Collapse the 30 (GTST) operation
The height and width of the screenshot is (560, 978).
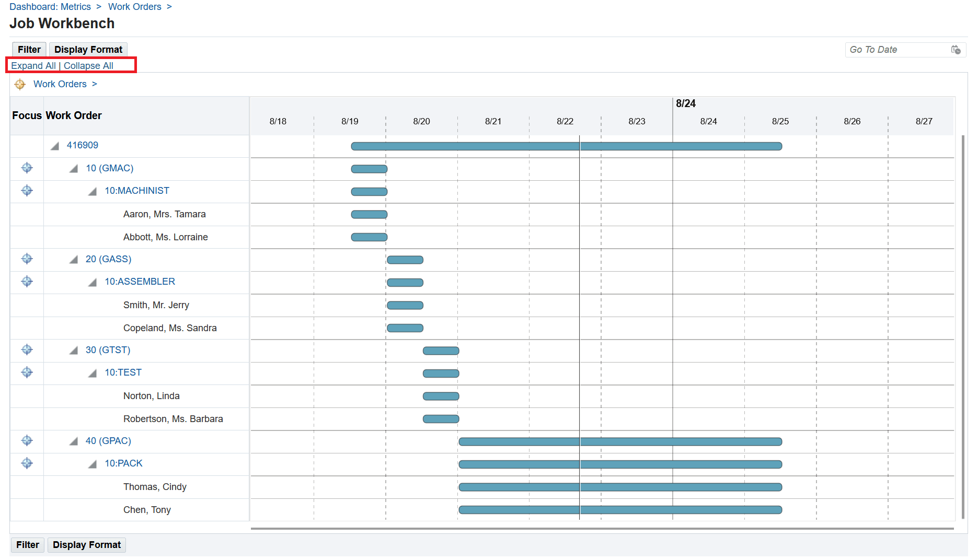coord(74,350)
